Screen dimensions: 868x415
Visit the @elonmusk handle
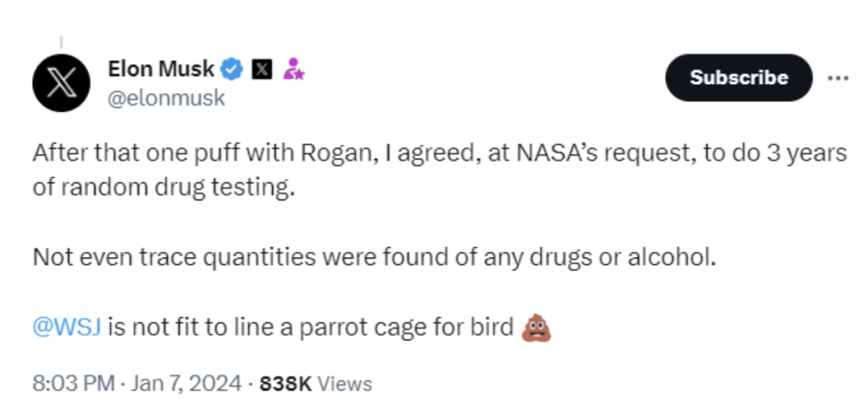click(x=166, y=98)
